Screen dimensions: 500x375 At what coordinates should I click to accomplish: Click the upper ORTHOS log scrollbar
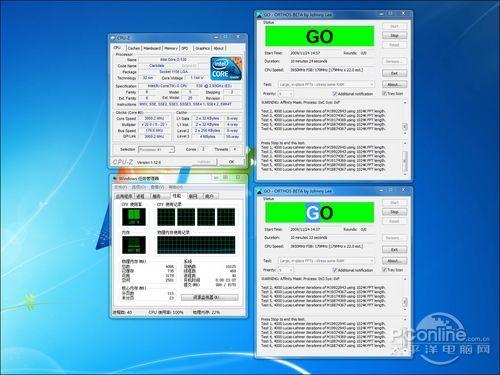point(405,117)
